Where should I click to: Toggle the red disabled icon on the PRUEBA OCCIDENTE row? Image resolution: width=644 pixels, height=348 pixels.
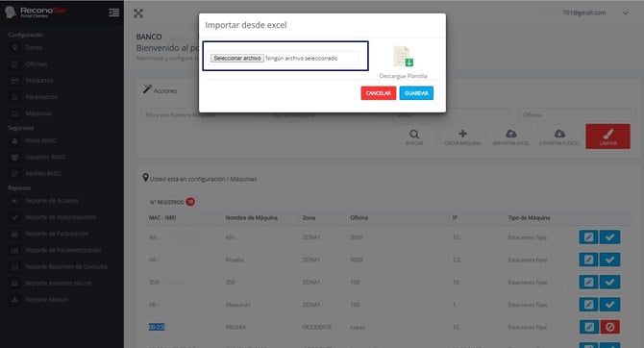coord(610,327)
